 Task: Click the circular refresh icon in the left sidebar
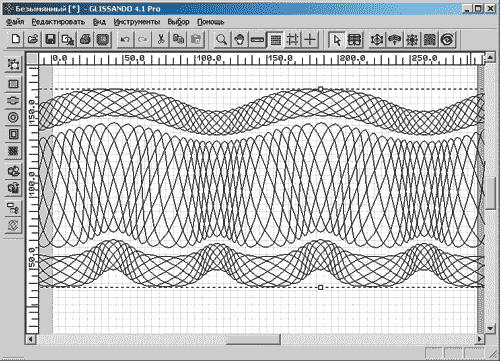coord(13,225)
